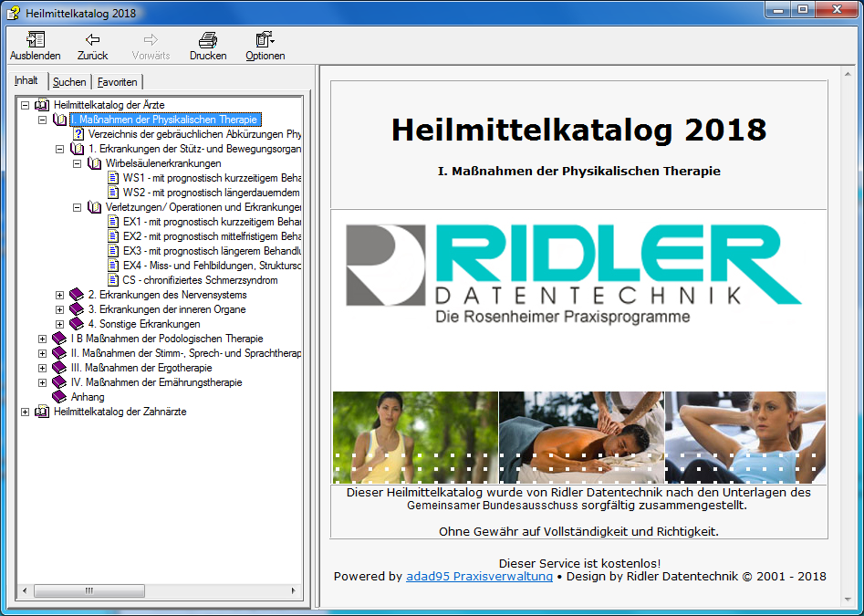This screenshot has height=616, width=864.
Task: Click the tree's horizontal scrollbar thumb
Action: point(89,590)
